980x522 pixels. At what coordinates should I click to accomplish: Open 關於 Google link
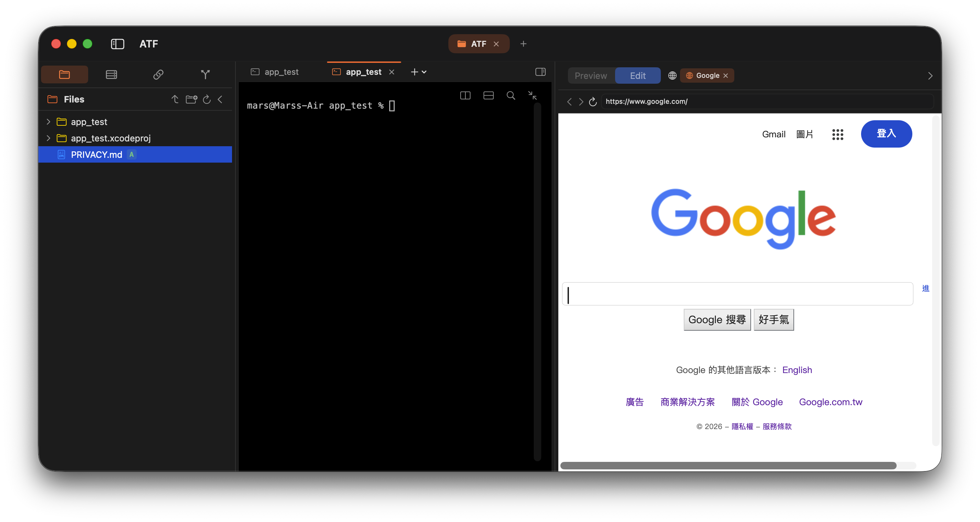(x=757, y=402)
